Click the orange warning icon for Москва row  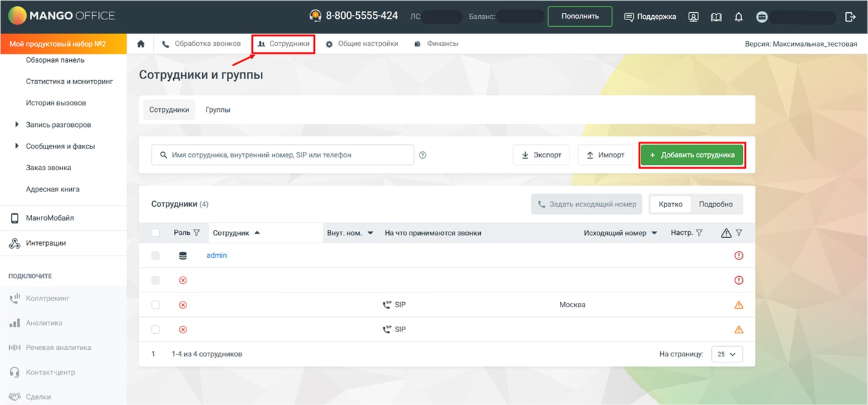[x=739, y=305]
